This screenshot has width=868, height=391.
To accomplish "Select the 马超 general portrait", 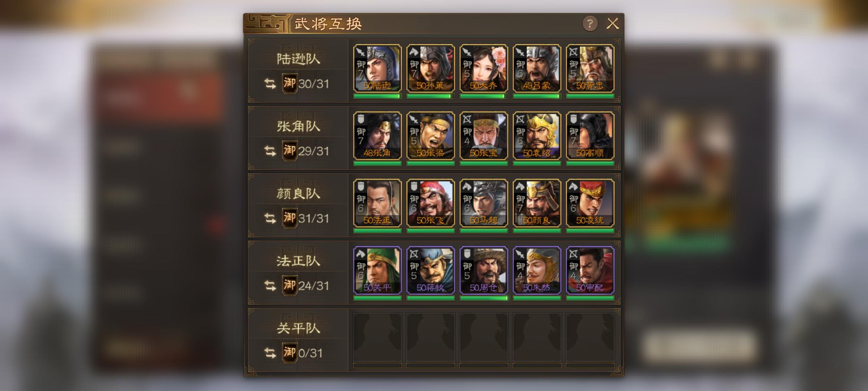I will coord(484,203).
